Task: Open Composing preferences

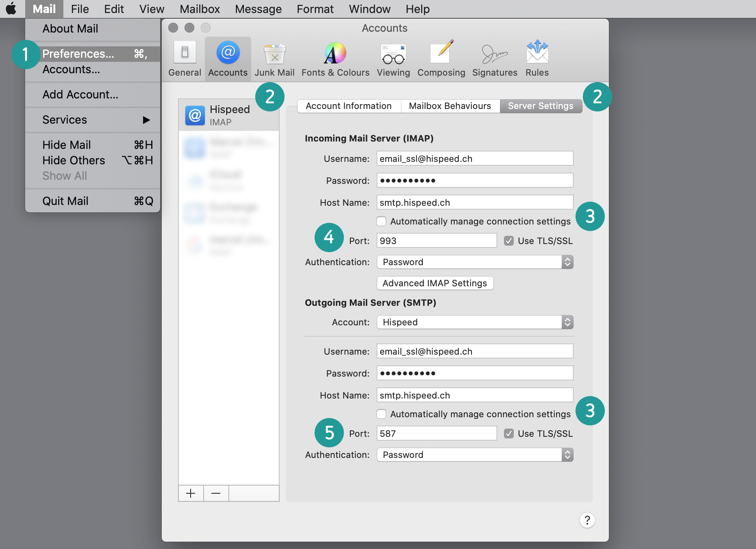Action: point(441,59)
